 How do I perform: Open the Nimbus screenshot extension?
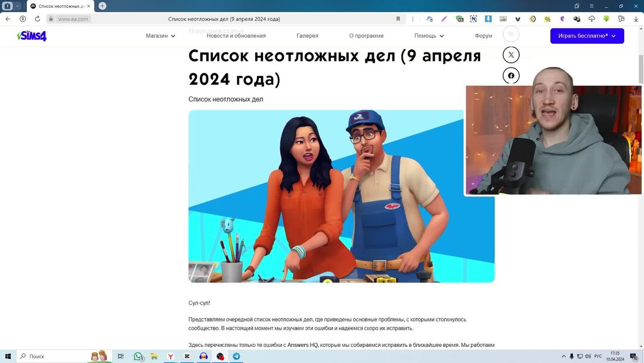pos(473,19)
